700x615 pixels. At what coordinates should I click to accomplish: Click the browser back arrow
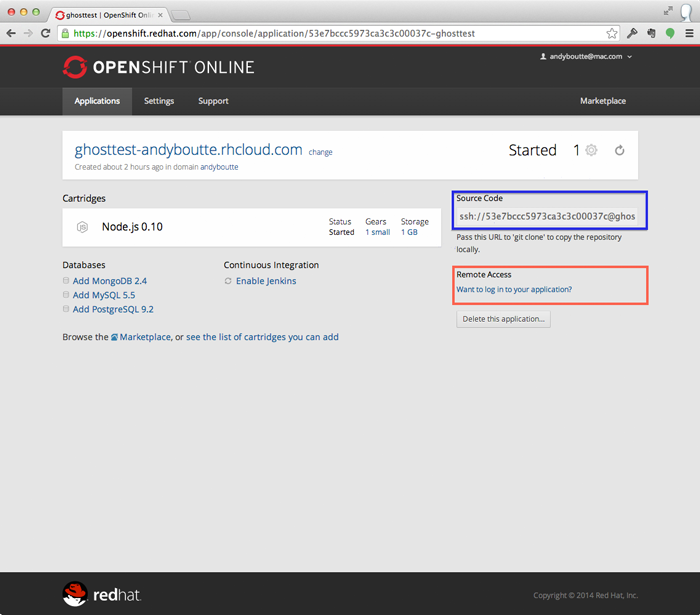pyautogui.click(x=11, y=33)
